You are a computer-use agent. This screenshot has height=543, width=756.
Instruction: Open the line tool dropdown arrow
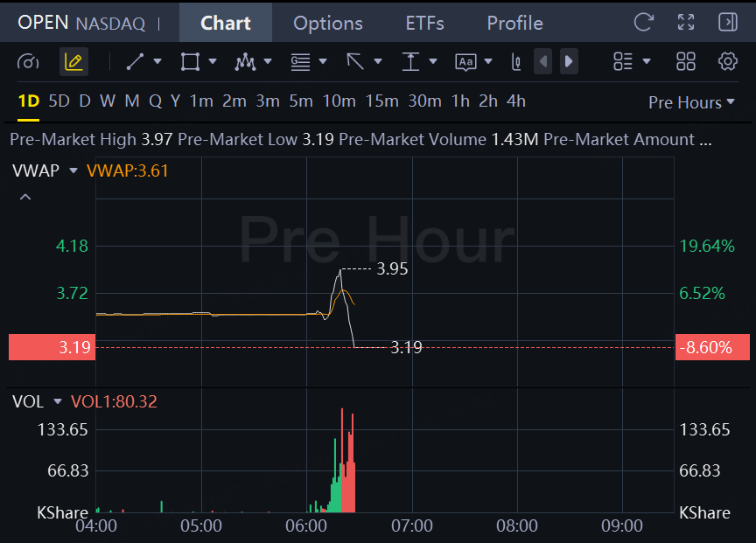(157, 62)
